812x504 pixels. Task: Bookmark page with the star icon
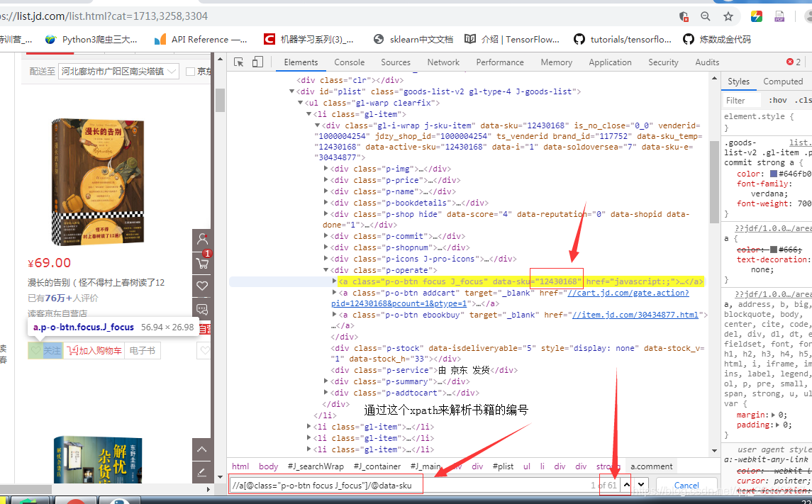point(728,16)
